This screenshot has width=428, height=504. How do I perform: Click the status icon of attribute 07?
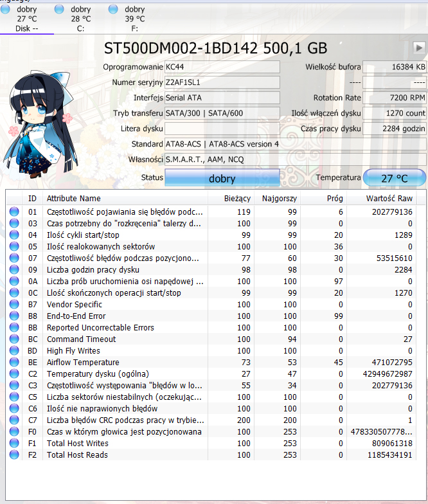point(14,258)
